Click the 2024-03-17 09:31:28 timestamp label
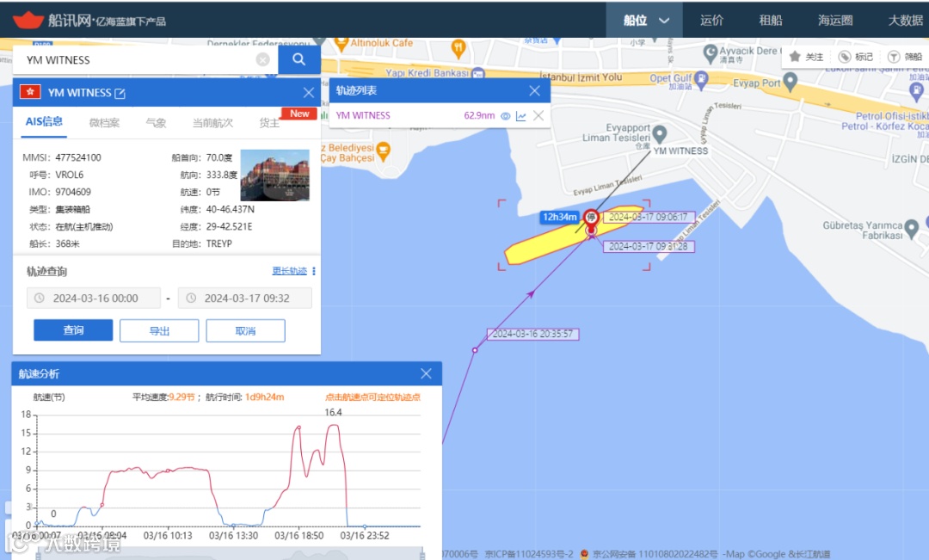The height and width of the screenshot is (560, 929). pos(649,246)
